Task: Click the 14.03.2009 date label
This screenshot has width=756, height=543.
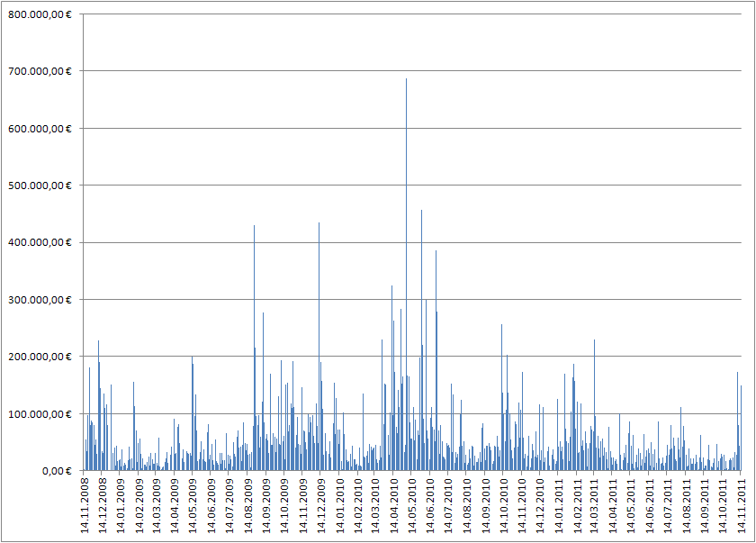Action: click(157, 505)
